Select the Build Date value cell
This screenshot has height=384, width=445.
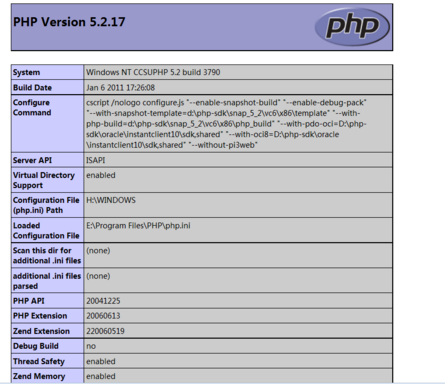pos(238,88)
